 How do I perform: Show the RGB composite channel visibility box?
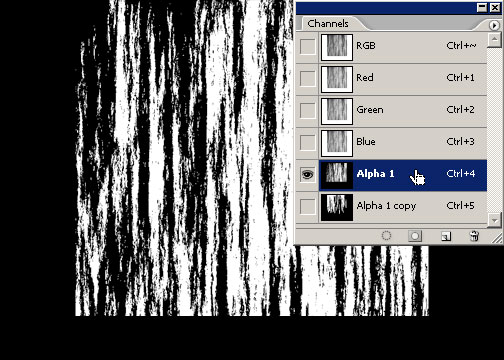click(x=307, y=47)
